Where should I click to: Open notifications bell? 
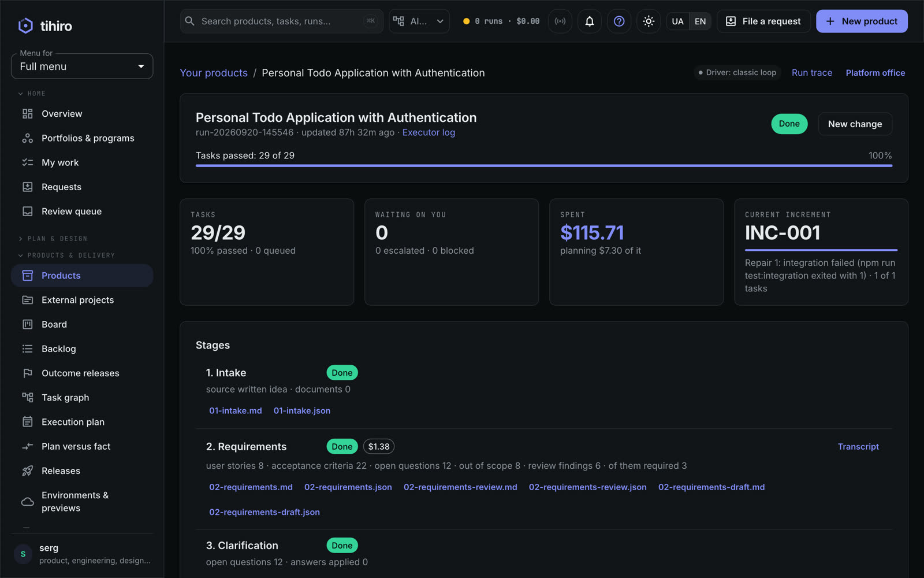590,21
